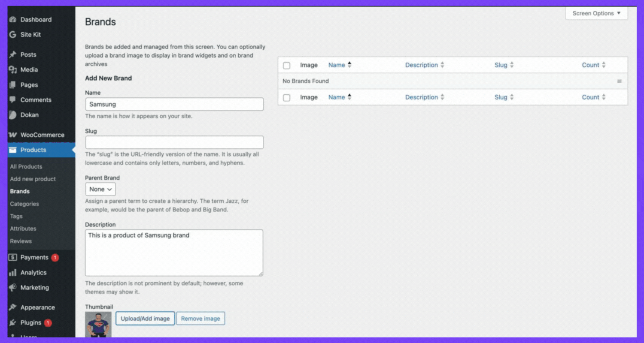This screenshot has height=343, width=644.
Task: Click the Analytics bar chart icon
Action: [13, 273]
